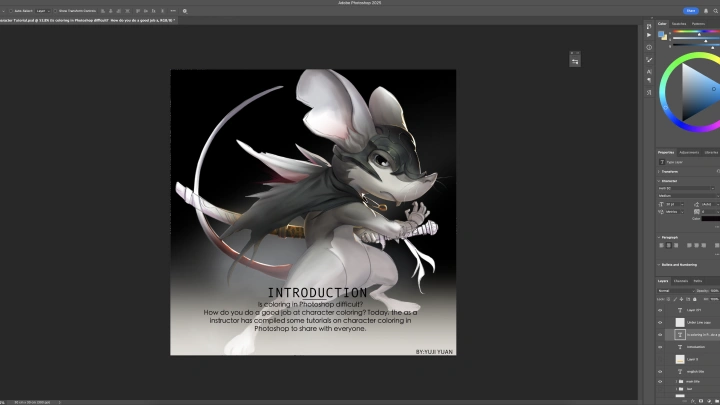
Task: Select the open document tab
Action: click(87, 20)
